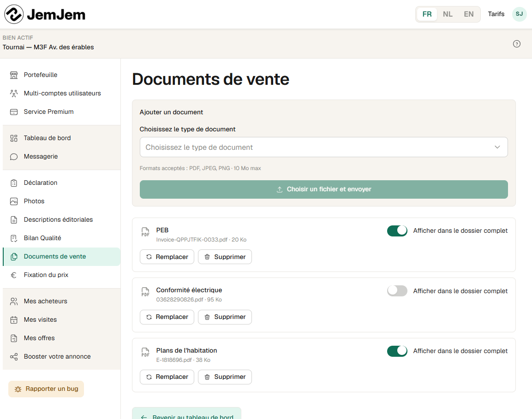The height and width of the screenshot is (419, 532).
Task: Select Déclaration in sidebar
Action: [61, 183]
